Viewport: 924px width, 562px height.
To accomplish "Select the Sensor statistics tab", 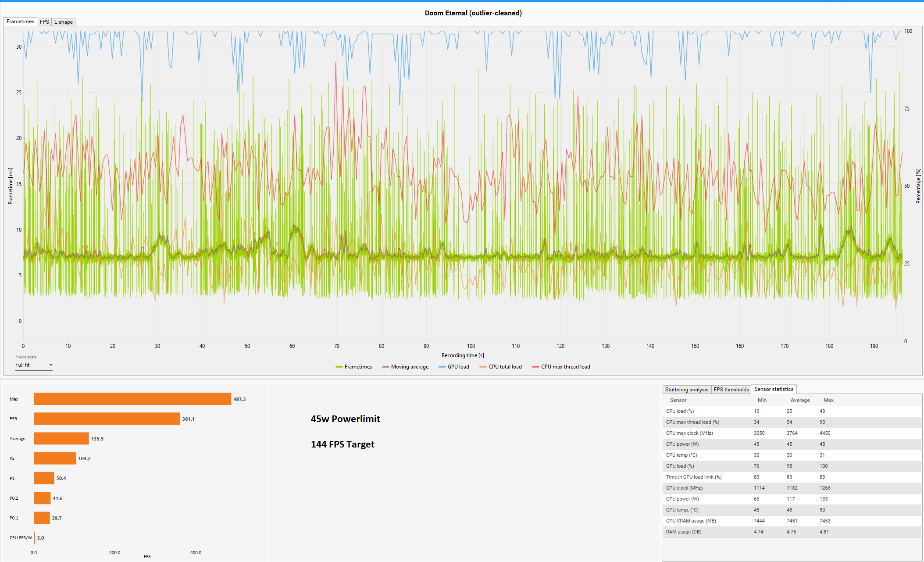I will [774, 389].
